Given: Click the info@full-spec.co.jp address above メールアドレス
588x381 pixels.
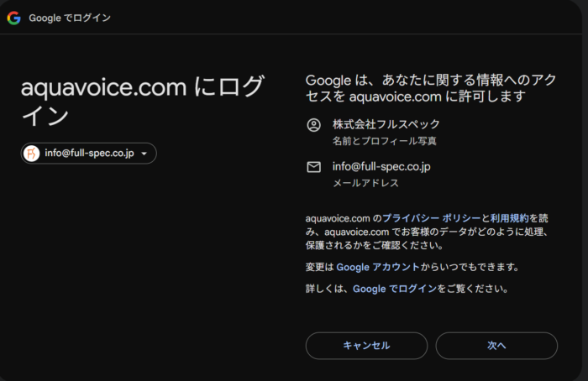Looking at the screenshot, I should (381, 166).
